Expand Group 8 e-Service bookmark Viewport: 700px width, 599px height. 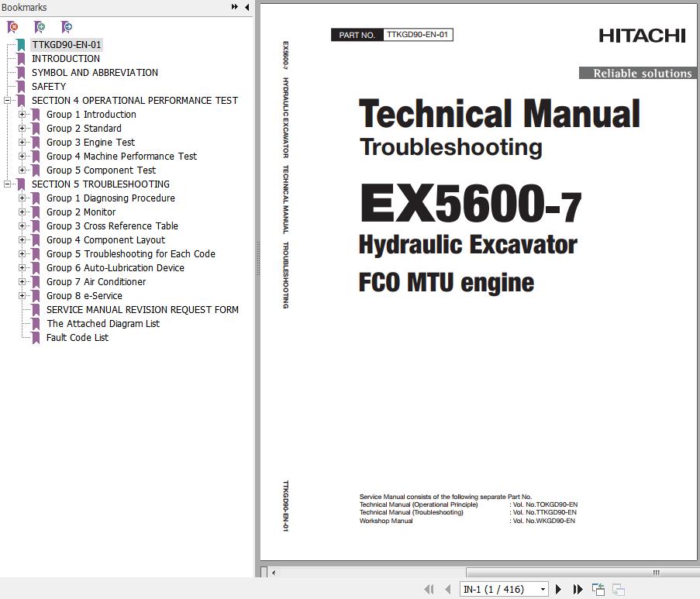click(x=22, y=296)
